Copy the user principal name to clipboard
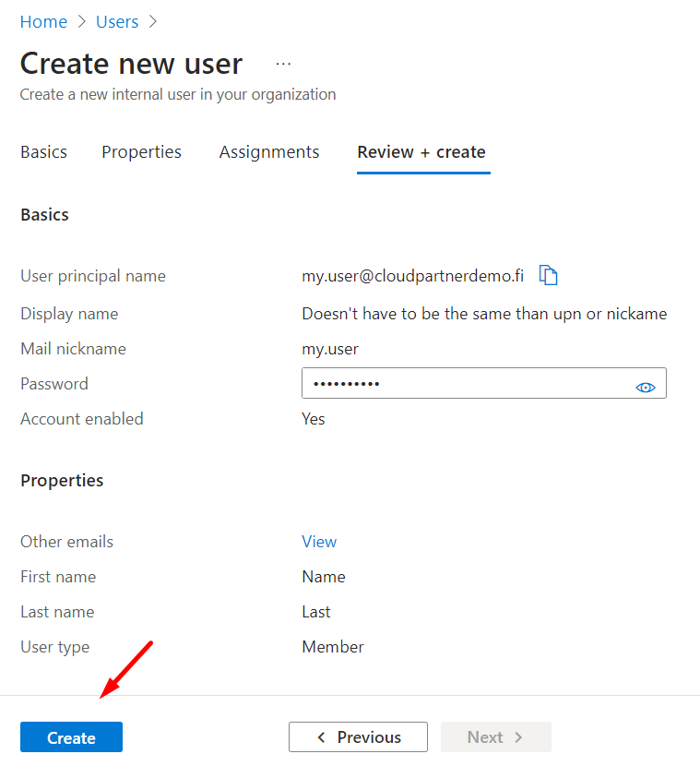Screen dimensions: 700x766 tap(549, 275)
